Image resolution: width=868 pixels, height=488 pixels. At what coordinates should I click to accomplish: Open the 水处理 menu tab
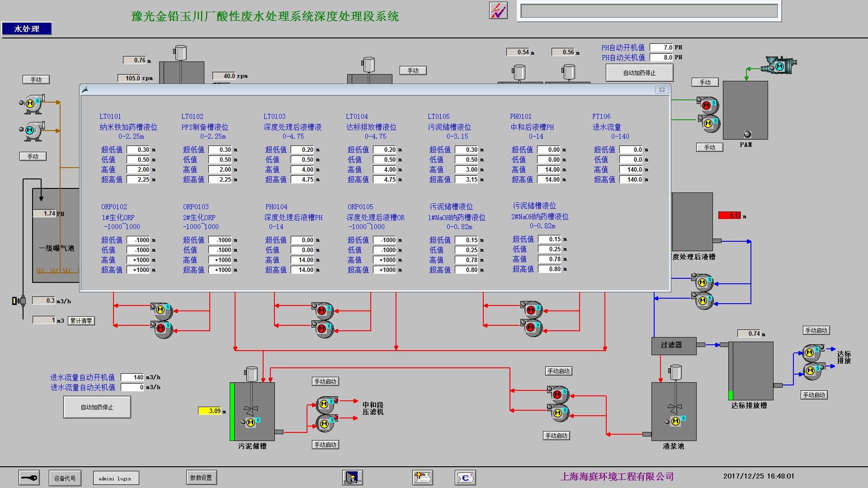pos(27,29)
